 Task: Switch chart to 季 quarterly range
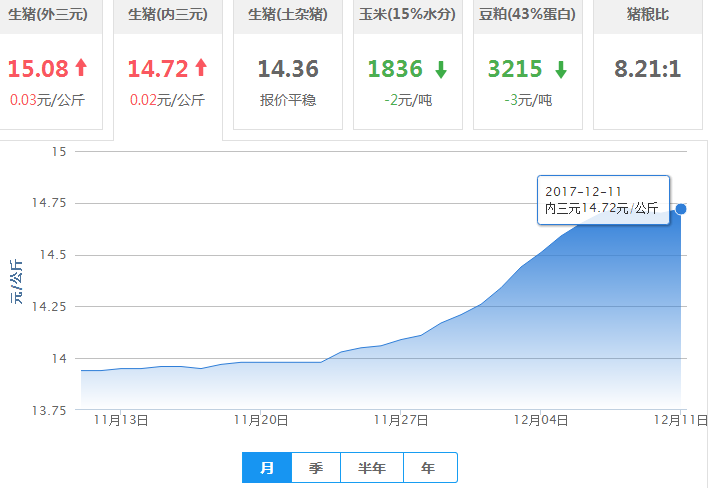[316, 467]
